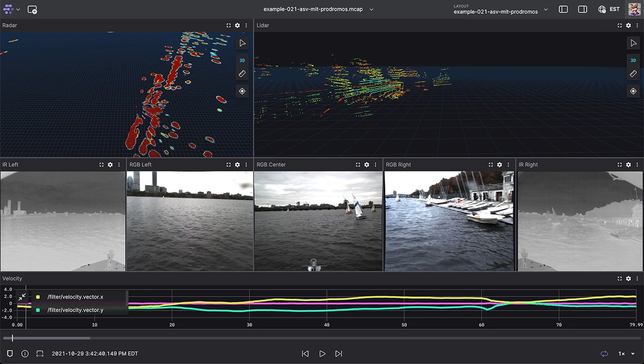Click the add-panel icon in the top toolbar
Image resolution: width=644 pixels, height=364 pixels.
coord(33,10)
